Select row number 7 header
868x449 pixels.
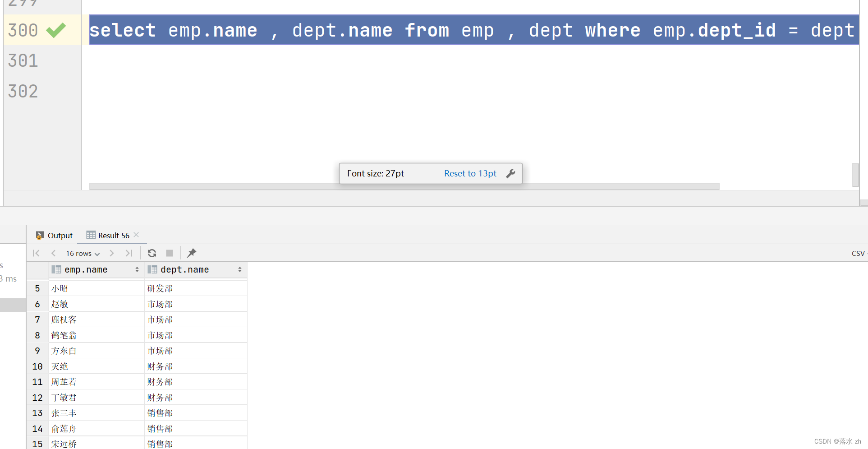(37, 319)
